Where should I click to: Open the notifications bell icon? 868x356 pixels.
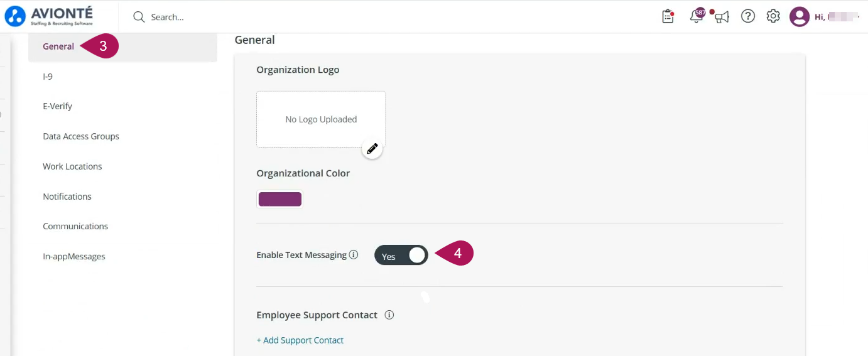tap(697, 16)
